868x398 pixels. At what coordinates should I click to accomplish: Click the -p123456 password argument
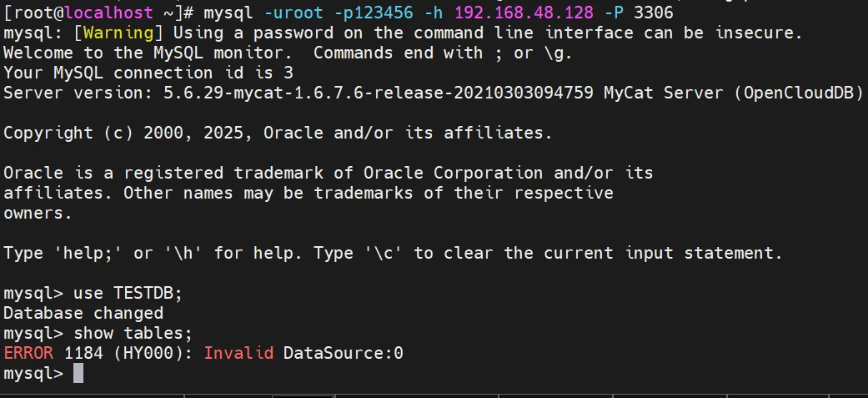[394, 13]
